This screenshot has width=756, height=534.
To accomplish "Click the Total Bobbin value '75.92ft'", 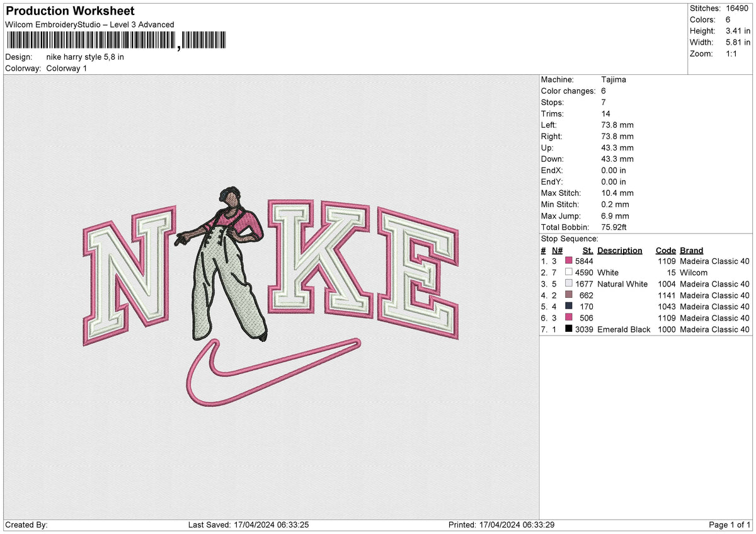I will click(614, 227).
